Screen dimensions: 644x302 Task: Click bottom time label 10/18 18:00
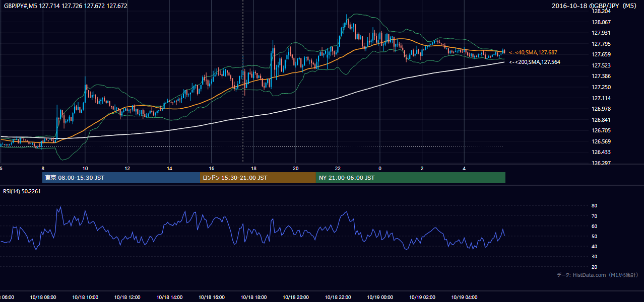(x=253, y=297)
